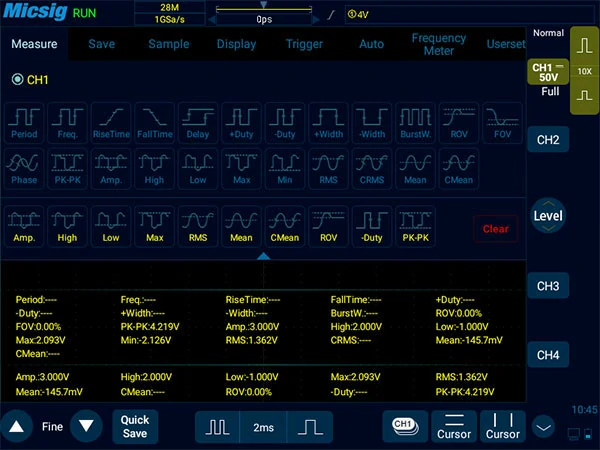Add the Min measurement

click(x=285, y=169)
